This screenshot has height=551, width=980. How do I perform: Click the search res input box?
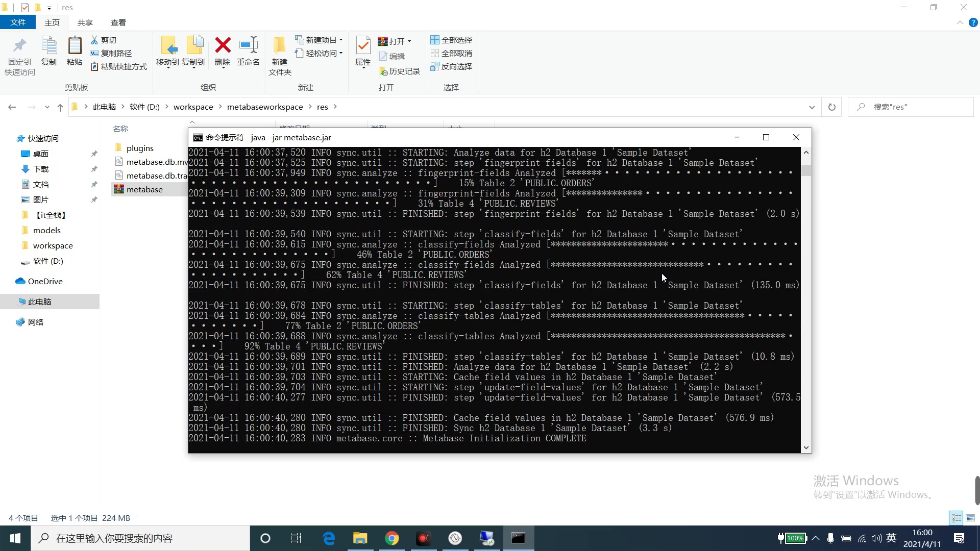911,107
